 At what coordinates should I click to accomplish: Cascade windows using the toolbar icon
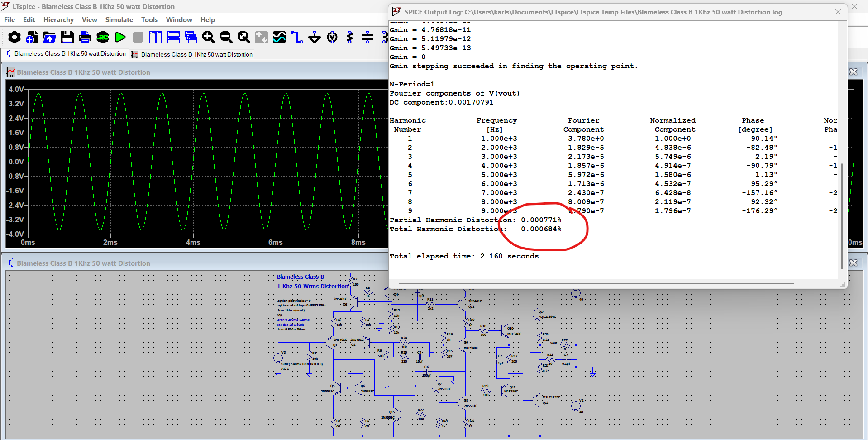click(191, 37)
